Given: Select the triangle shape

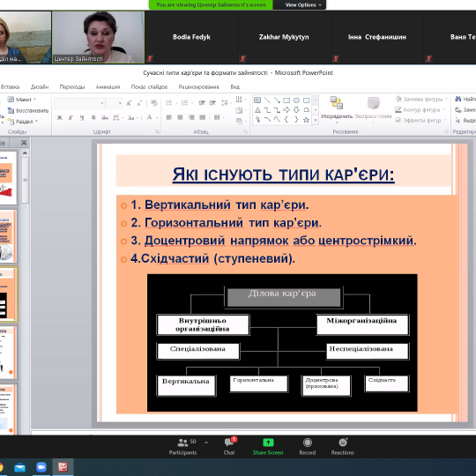Looking at the screenshot, I should [x=257, y=110].
